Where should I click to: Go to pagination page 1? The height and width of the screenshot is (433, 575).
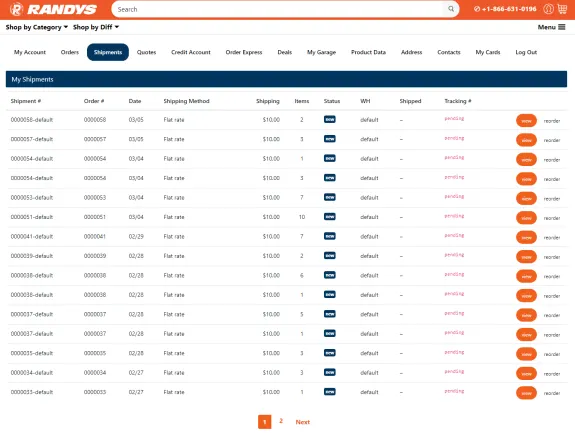click(x=264, y=422)
